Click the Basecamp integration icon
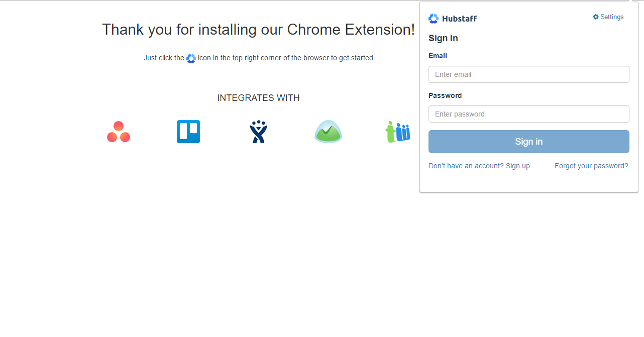The height and width of the screenshot is (337, 644). [x=328, y=132]
